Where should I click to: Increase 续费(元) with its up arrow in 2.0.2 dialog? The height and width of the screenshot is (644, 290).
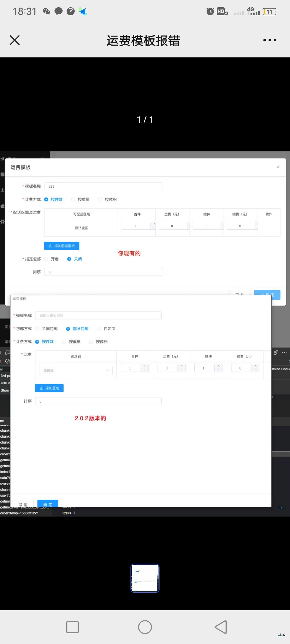(x=255, y=366)
